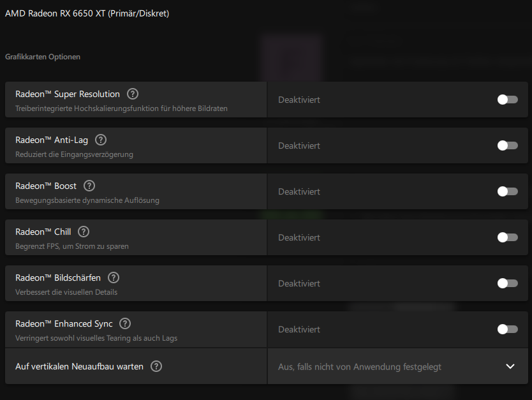Click the 'AMD Radeon RX 6650 XT' title
The height and width of the screenshot is (400, 532).
coord(55,13)
